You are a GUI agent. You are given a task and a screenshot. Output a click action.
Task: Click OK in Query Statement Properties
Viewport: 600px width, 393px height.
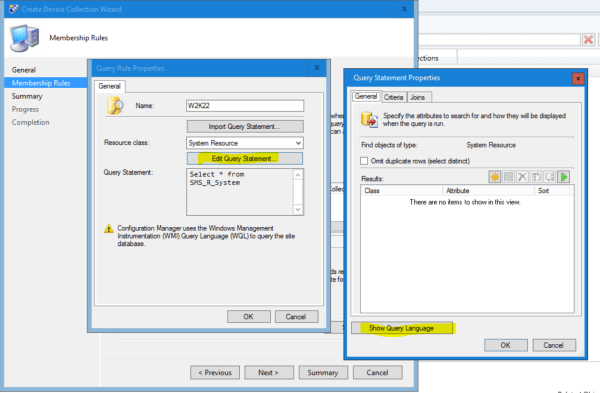tap(505, 345)
